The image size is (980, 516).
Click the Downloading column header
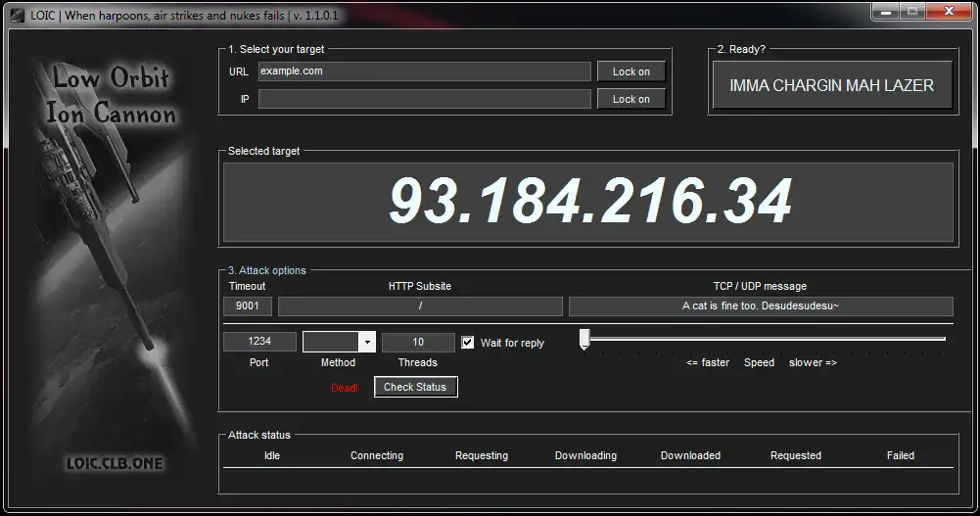(585, 455)
